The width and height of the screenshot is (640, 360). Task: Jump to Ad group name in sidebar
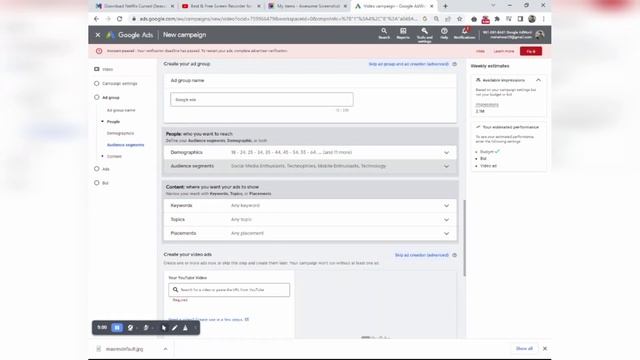[121, 110]
